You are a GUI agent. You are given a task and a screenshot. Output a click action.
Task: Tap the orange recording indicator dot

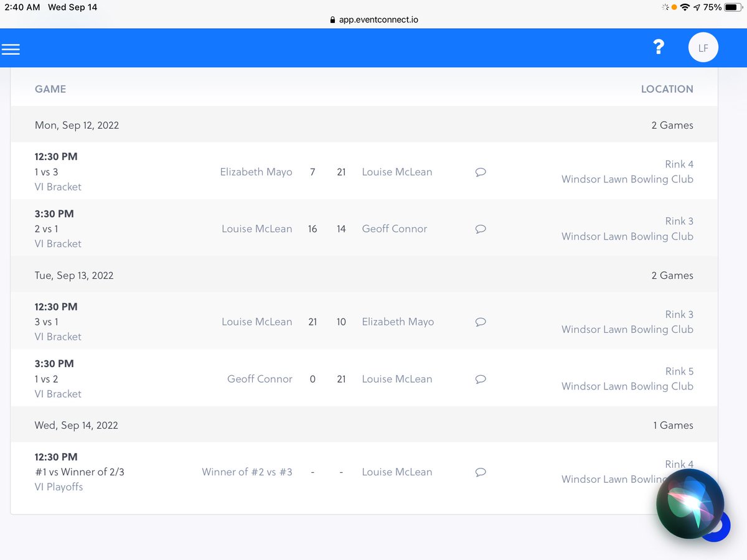pyautogui.click(x=673, y=7)
